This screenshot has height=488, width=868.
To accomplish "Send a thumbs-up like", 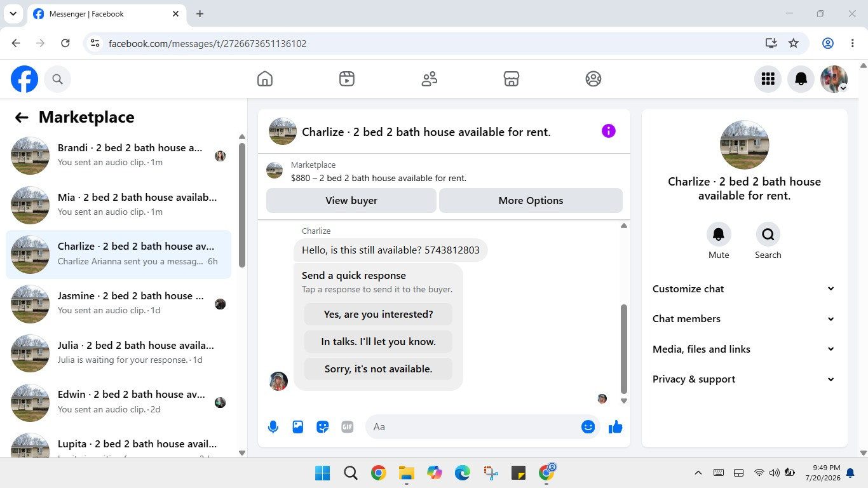I will click(615, 427).
